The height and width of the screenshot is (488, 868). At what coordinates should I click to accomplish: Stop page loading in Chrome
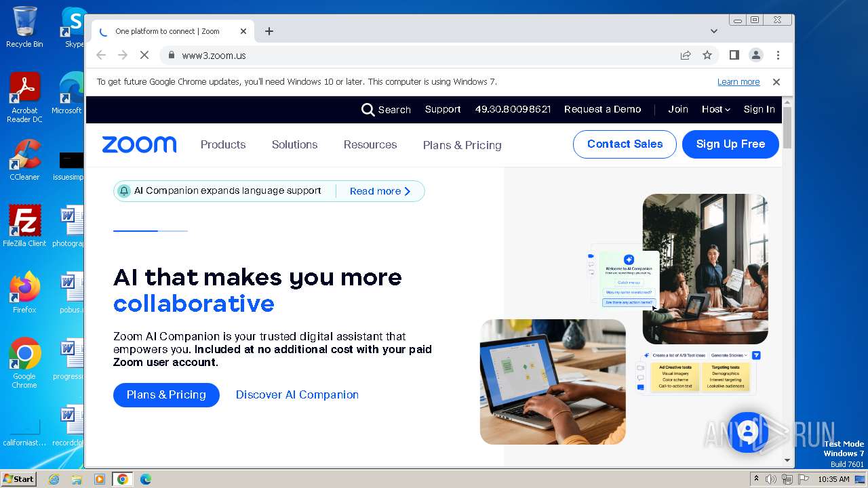pos(144,56)
